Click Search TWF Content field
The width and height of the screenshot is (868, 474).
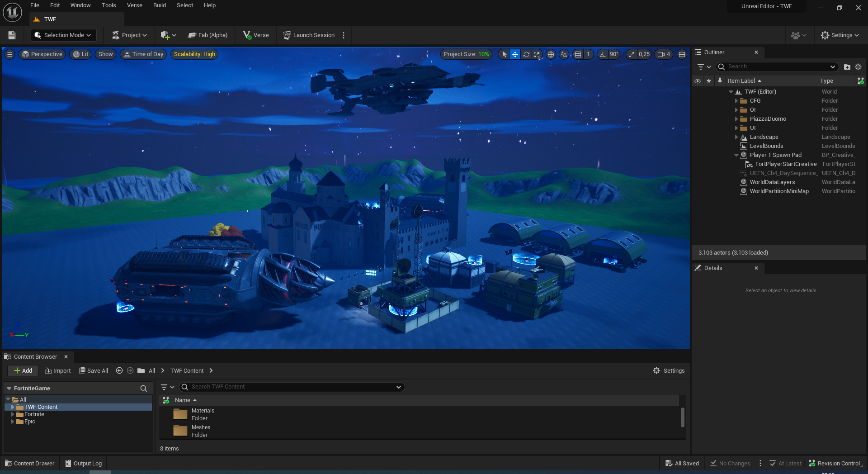click(x=292, y=387)
